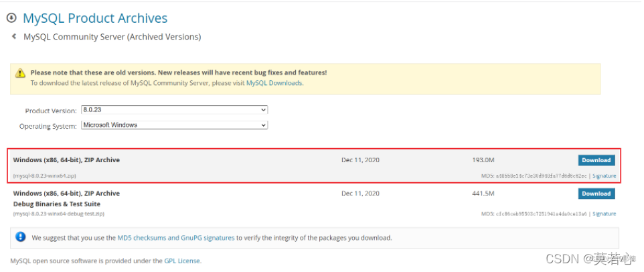This screenshot has height=272, width=644.
Task: Click the Debug Binaries & Test Suite title
Action: coord(57,204)
